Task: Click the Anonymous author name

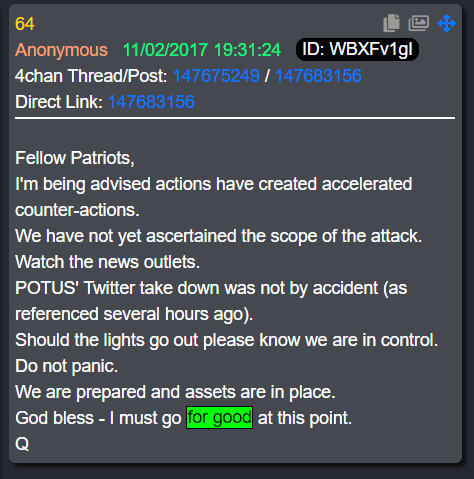Action: [x=61, y=50]
